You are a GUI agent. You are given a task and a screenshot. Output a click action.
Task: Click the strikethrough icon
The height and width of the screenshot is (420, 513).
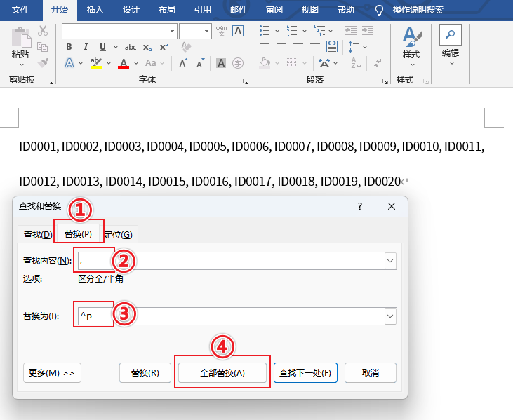click(130, 47)
